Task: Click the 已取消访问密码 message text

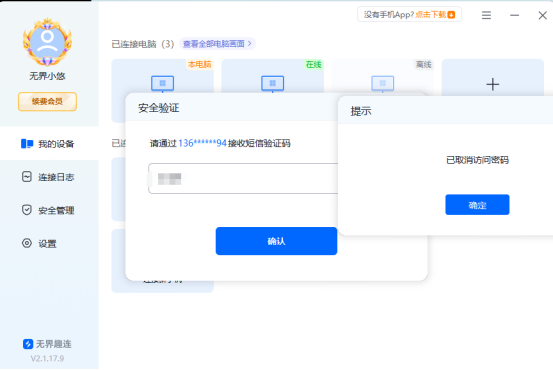Action: tap(477, 160)
